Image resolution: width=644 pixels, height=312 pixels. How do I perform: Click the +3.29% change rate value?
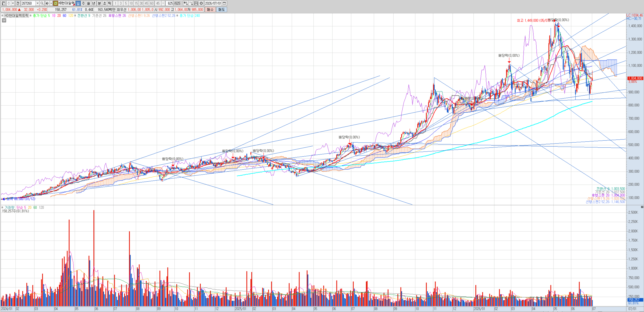tap(42, 9)
